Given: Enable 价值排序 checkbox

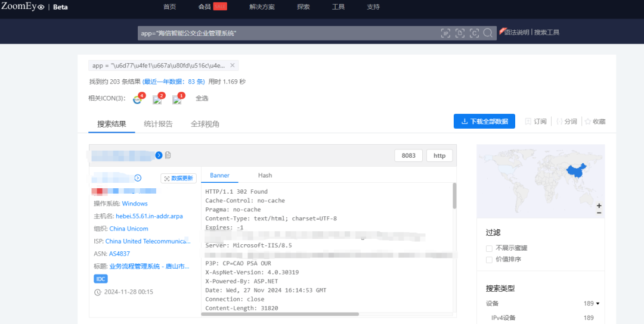Looking at the screenshot, I should tap(489, 260).
